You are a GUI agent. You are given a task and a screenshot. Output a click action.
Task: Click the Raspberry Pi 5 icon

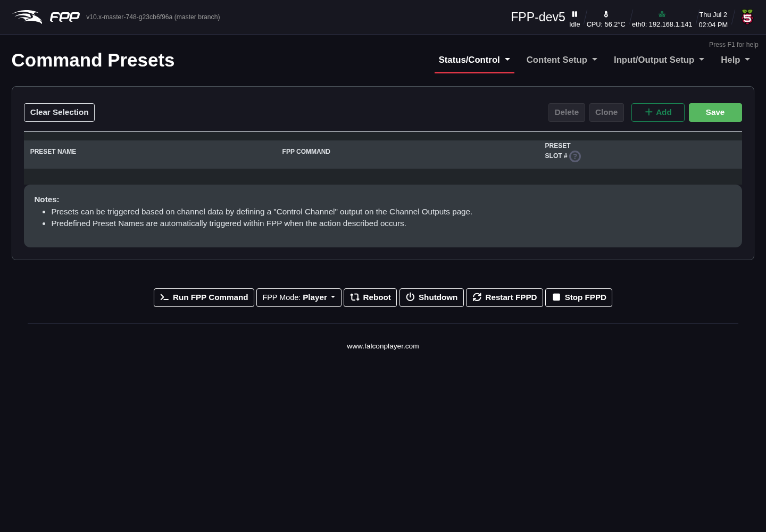(747, 17)
